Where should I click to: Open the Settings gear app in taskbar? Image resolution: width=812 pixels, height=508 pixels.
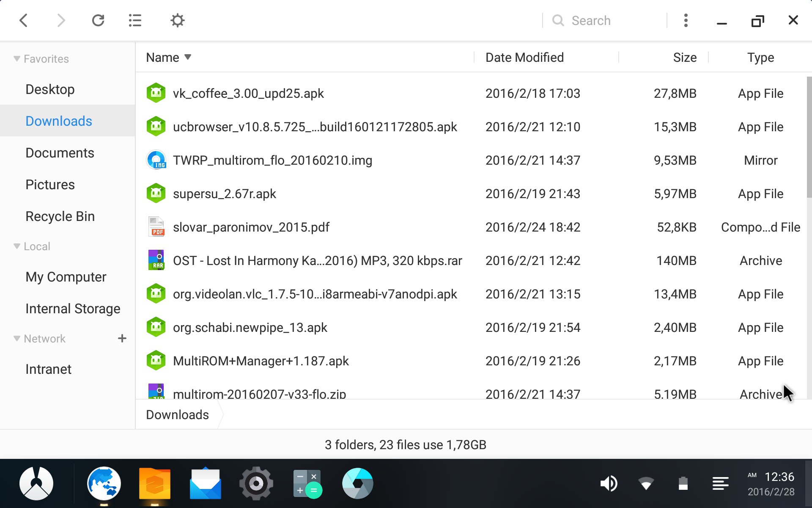point(256,483)
